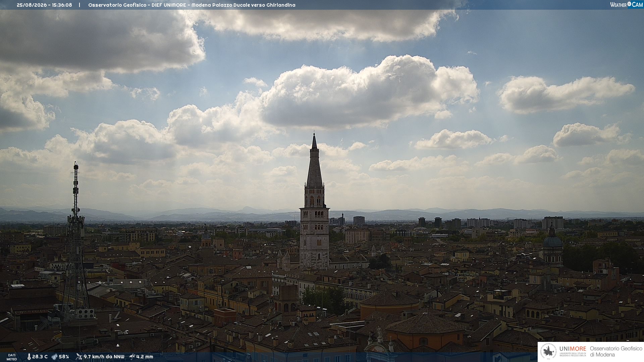Click the wind anemometer icon
This screenshot has height=362, width=644.
[79, 357]
